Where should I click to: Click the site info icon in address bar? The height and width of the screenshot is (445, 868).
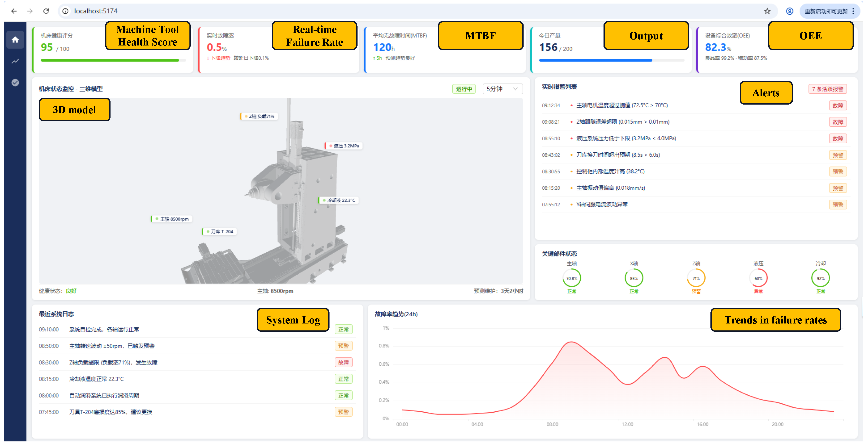(65, 11)
